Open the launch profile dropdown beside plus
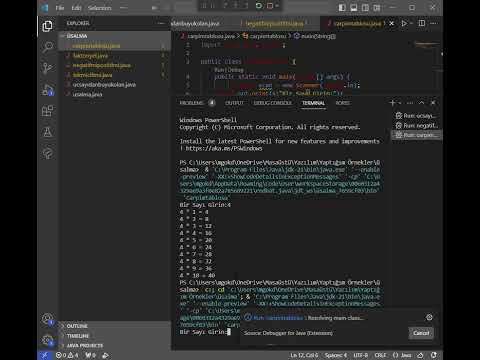This screenshot has height=360, width=480. pyautogui.click(x=400, y=103)
